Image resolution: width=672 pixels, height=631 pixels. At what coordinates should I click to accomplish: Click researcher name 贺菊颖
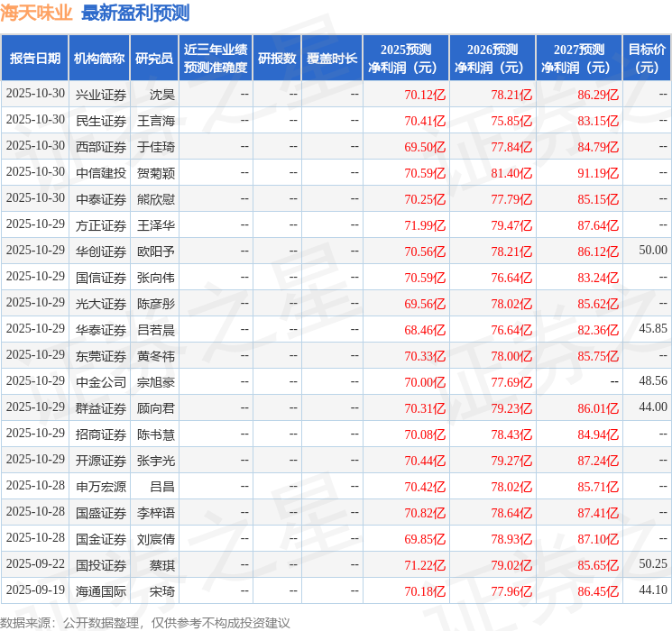point(156,173)
